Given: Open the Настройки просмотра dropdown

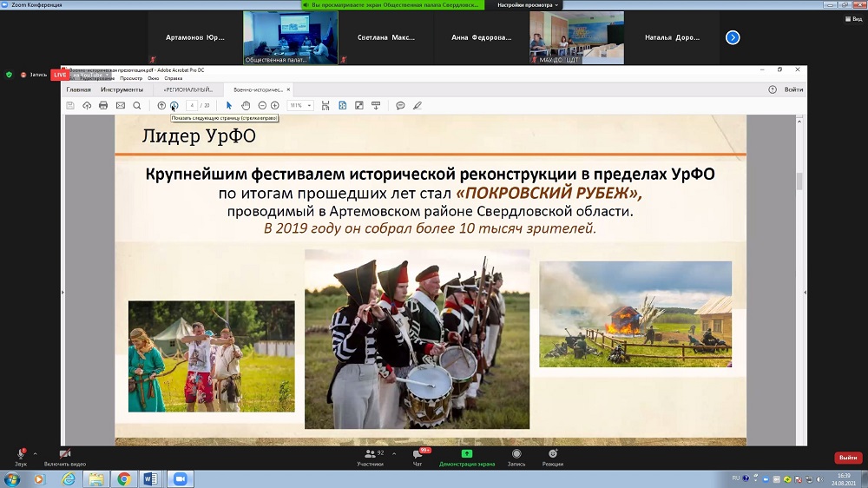Looking at the screenshot, I should point(528,5).
